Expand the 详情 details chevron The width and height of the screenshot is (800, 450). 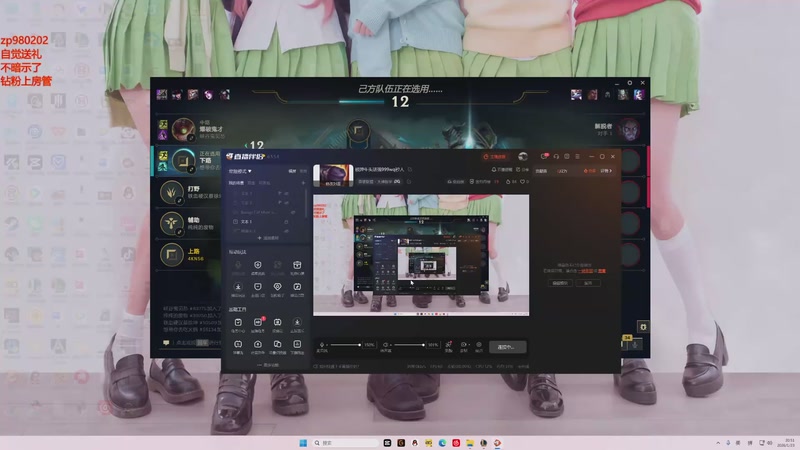606,171
